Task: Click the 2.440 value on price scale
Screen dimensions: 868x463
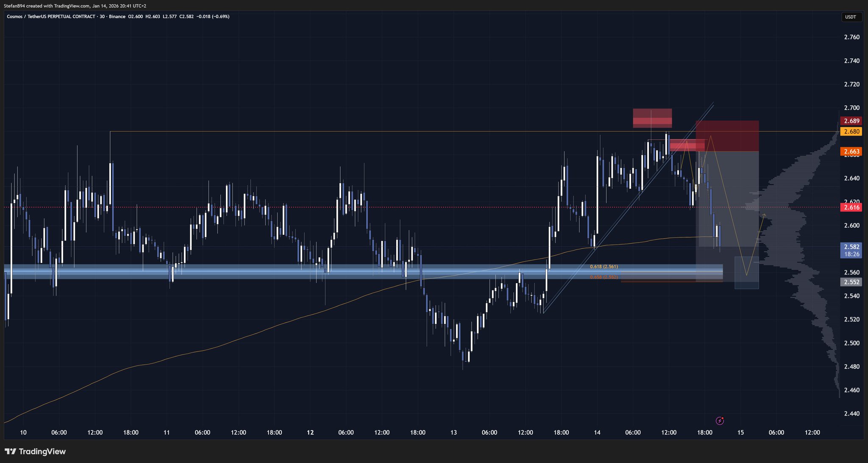Action: 851,413
